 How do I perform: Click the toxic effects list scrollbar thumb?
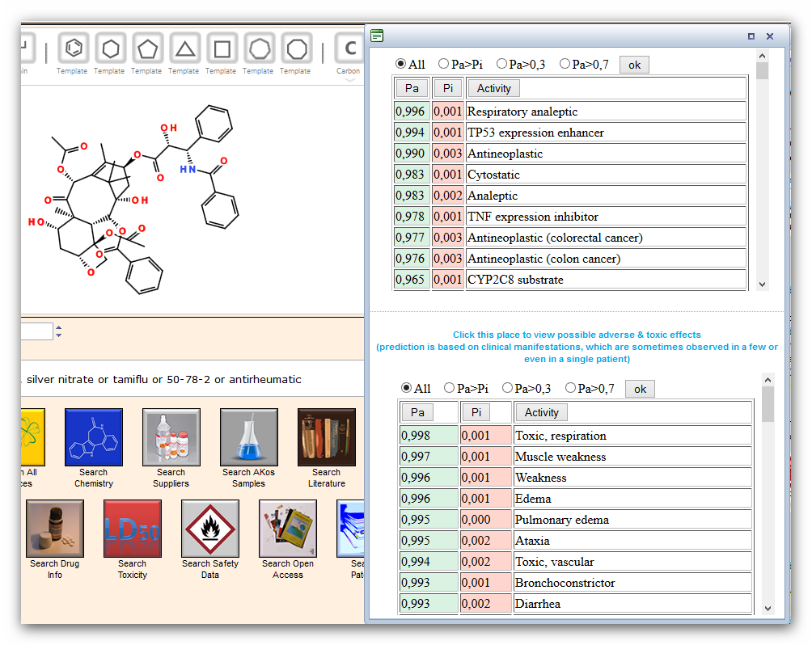point(768,404)
